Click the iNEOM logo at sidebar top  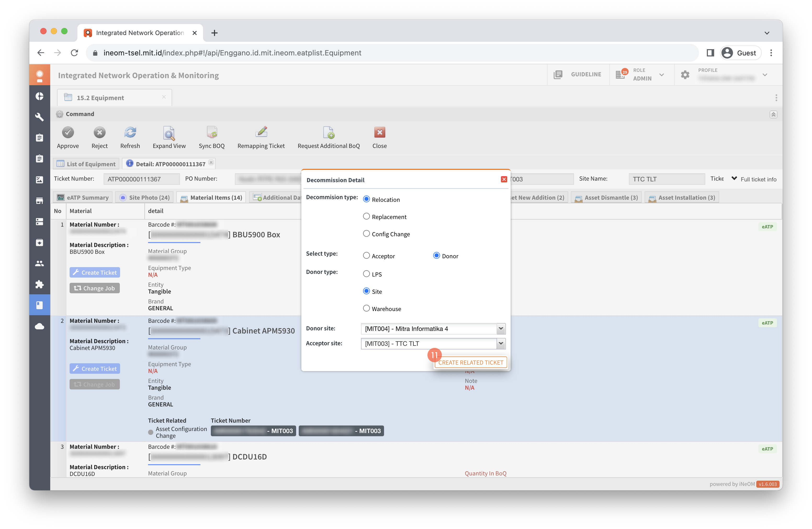(x=40, y=75)
